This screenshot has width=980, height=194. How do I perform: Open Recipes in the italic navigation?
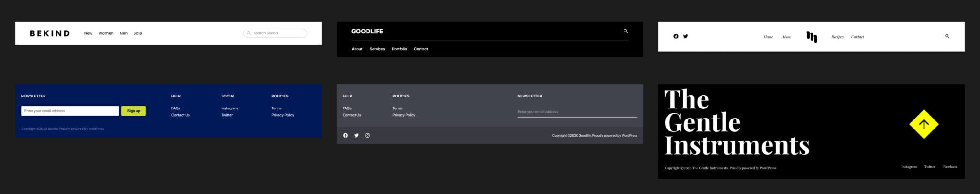click(x=837, y=37)
